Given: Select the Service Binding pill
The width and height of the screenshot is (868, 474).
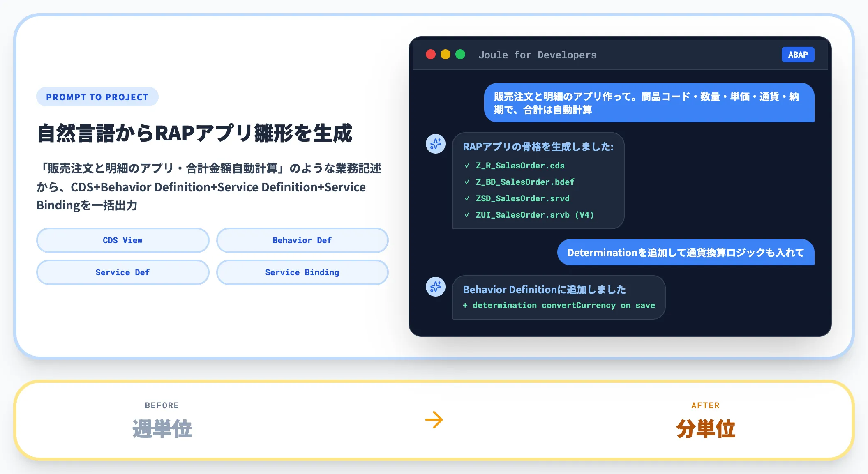Looking at the screenshot, I should [x=302, y=272].
